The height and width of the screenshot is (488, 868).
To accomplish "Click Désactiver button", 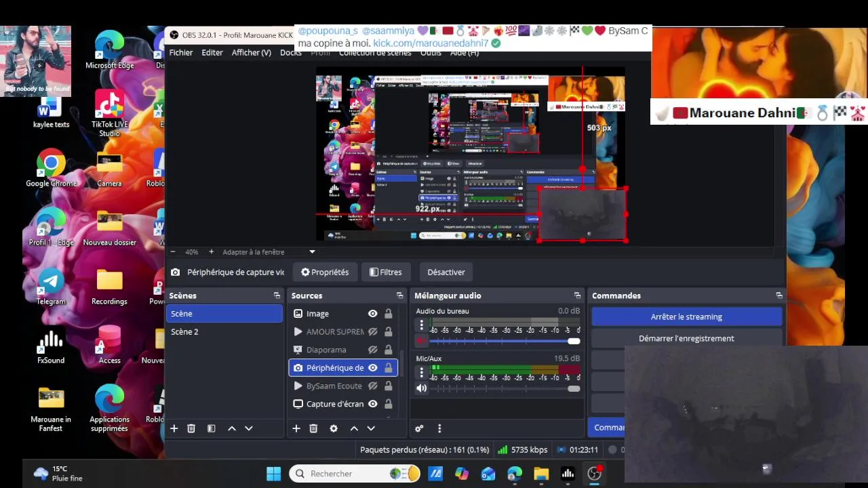I will coord(446,272).
